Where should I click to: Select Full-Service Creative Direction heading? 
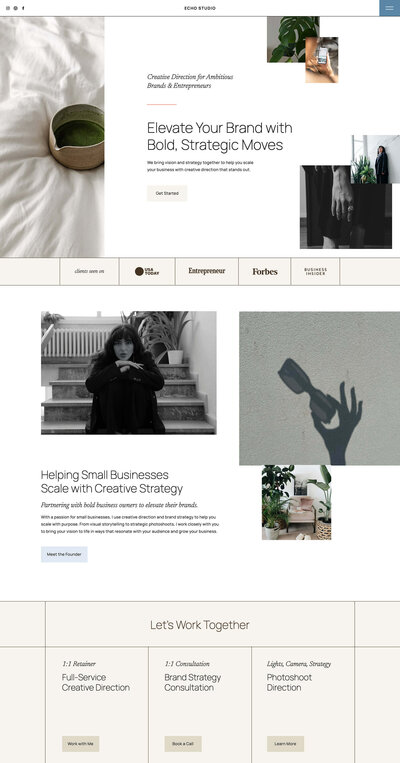coord(96,682)
